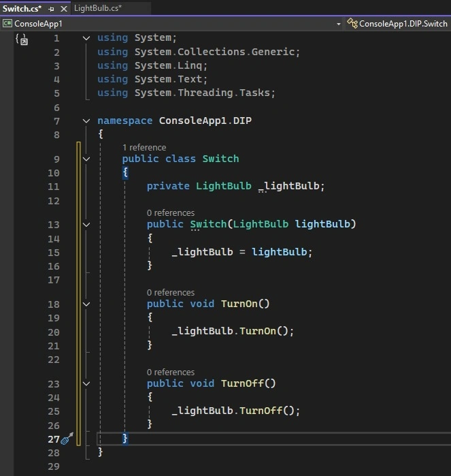Open '0 references' CodeLens above TurnOff method
Viewport: 451px width, 476px height.
[x=171, y=372]
